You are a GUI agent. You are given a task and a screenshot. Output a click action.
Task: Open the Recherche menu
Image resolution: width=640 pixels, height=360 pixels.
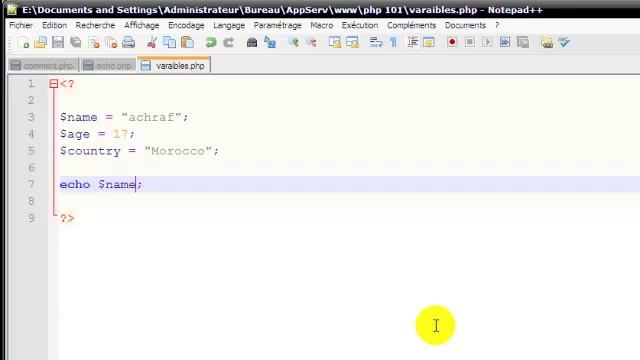point(95,25)
